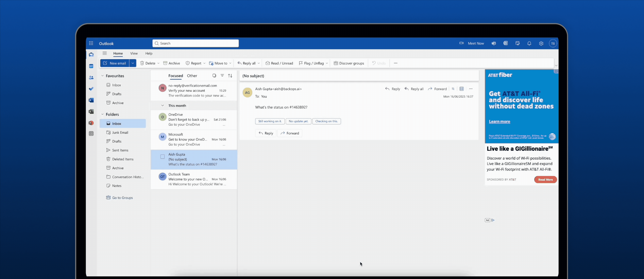Screen dimensions: 644x279
Task: Click the sparkle icon beside Forward
Action: click(453, 89)
